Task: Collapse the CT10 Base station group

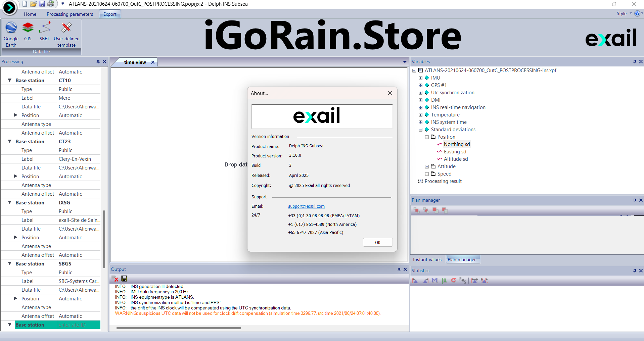Action: (10, 81)
